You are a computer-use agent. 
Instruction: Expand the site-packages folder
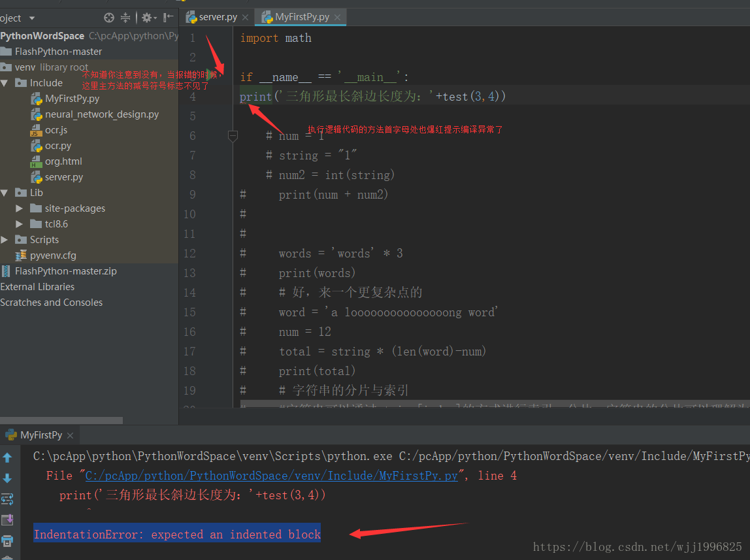(x=19, y=208)
